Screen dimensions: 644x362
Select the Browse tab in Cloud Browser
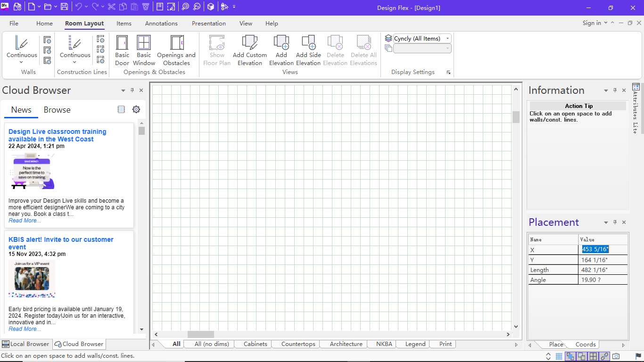click(x=57, y=110)
